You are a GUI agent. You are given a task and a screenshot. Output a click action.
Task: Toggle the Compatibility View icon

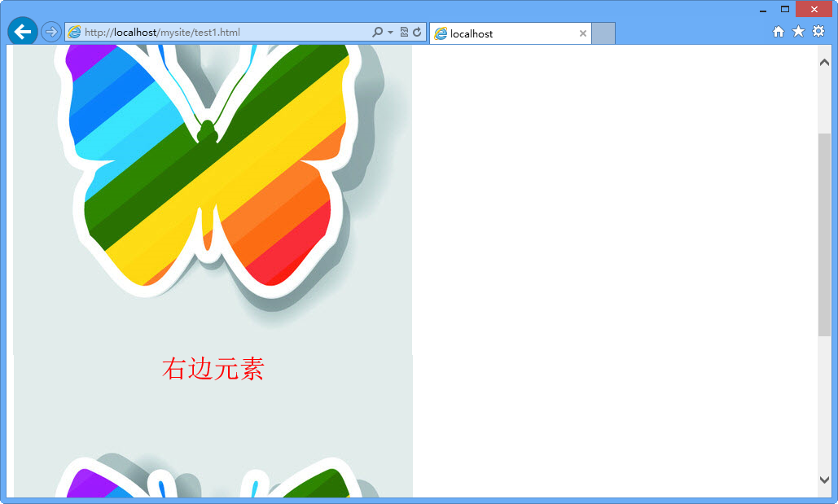coord(404,33)
